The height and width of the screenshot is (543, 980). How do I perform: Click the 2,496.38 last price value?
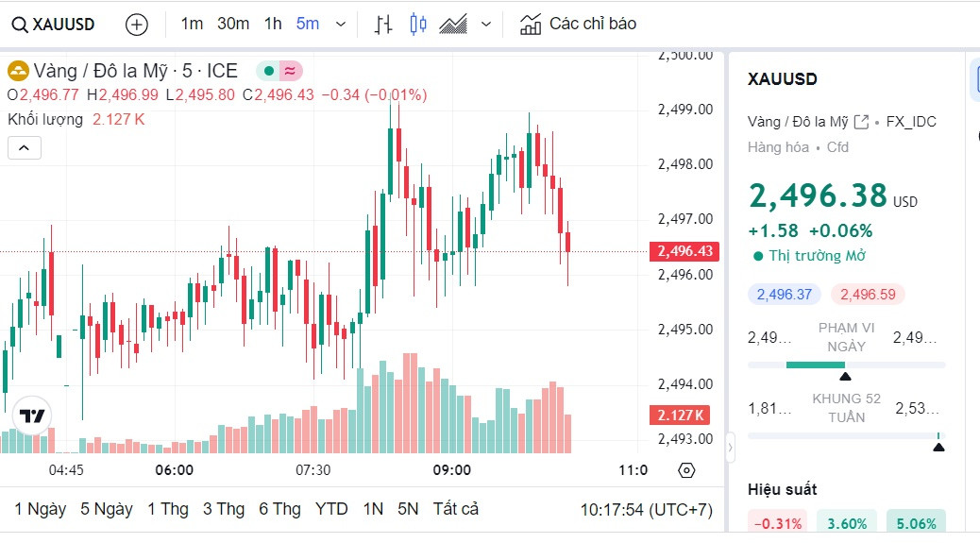[x=818, y=195]
